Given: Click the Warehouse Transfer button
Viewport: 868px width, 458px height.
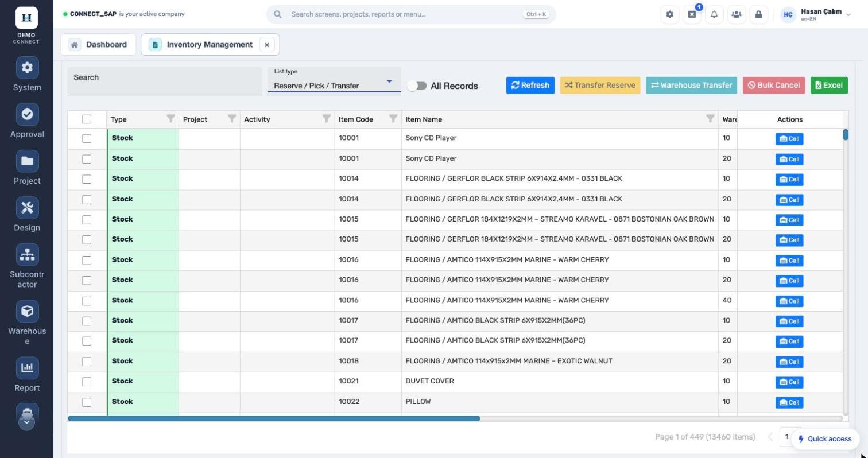Looking at the screenshot, I should pyautogui.click(x=691, y=86).
